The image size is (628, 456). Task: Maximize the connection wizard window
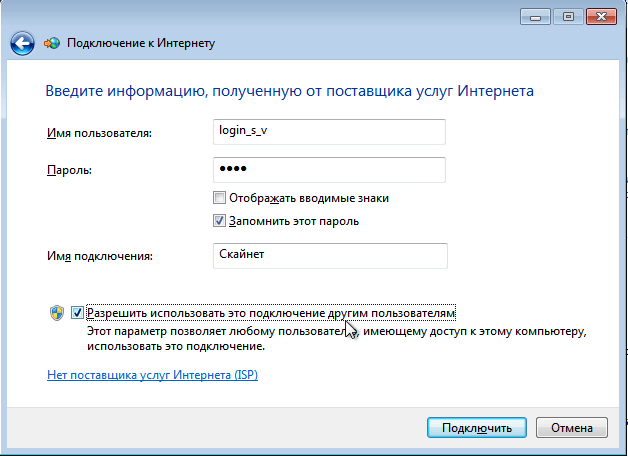tap(567, 17)
